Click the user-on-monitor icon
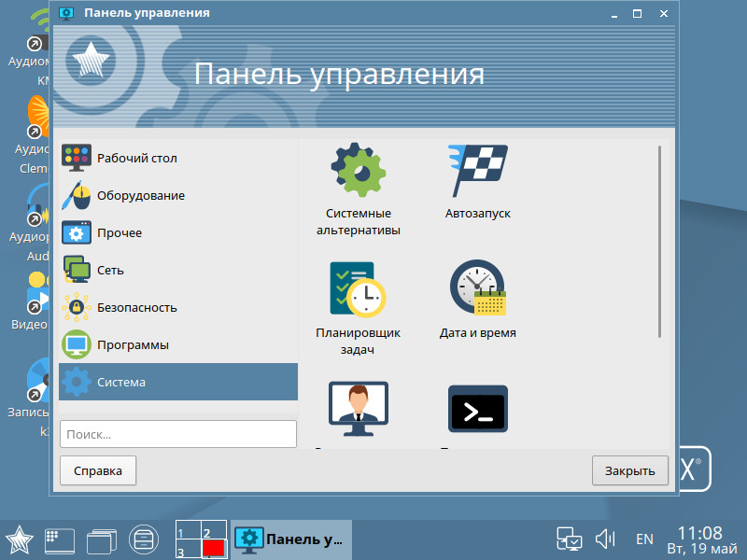Screen dimensions: 747x560 tap(359, 409)
